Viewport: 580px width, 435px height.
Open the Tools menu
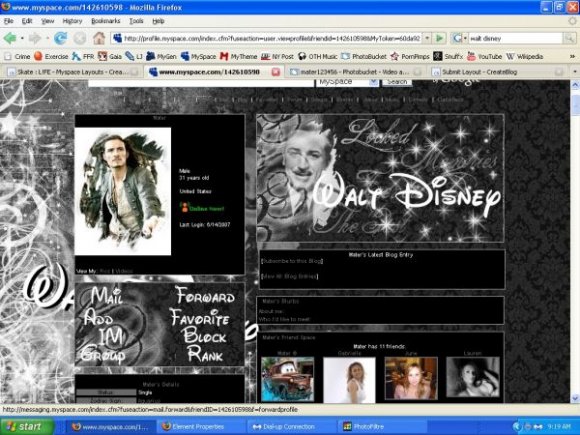tap(136, 21)
